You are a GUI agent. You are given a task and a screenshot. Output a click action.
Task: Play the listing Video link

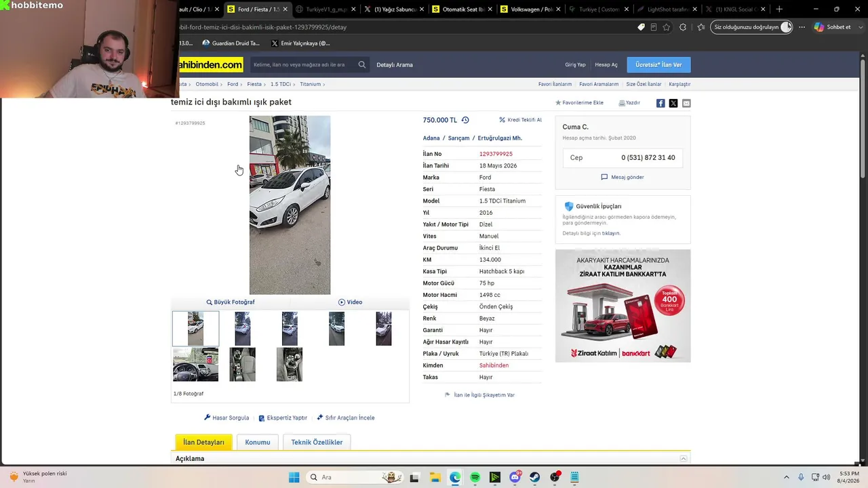click(350, 302)
